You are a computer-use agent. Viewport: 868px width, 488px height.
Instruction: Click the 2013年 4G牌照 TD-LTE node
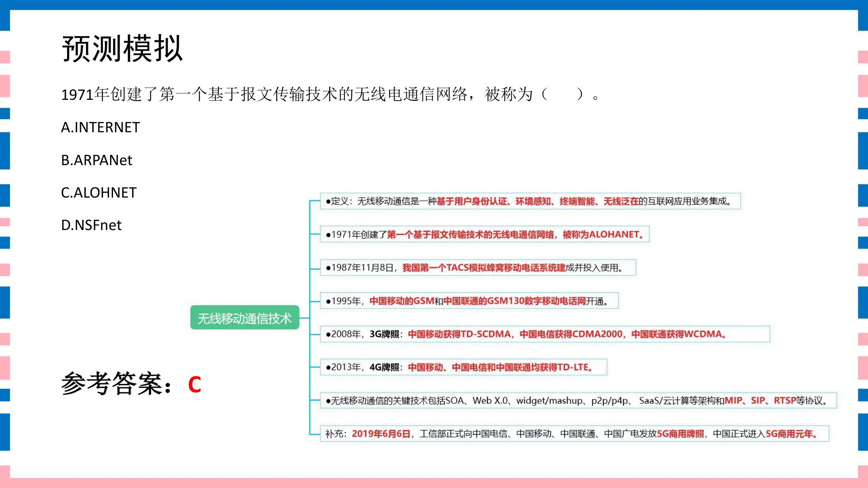pos(464,367)
